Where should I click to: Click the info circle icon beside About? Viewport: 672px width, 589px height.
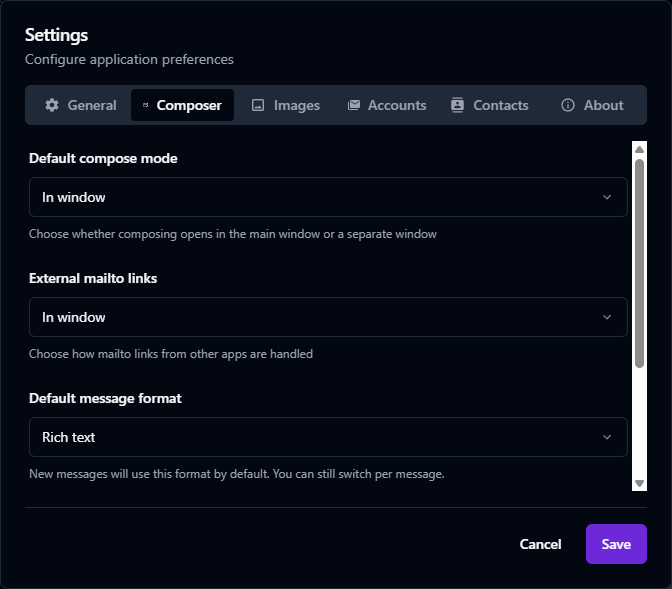coord(568,105)
